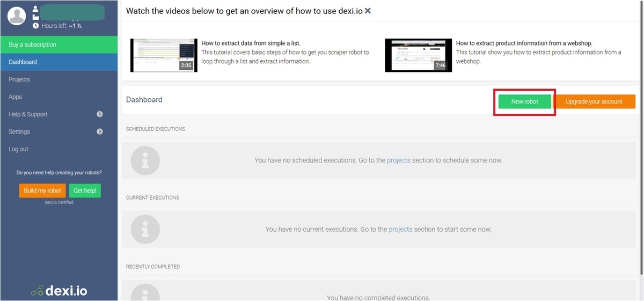Viewport: 644px width, 301px height.
Task: Click the New robot button
Action: 524,101
